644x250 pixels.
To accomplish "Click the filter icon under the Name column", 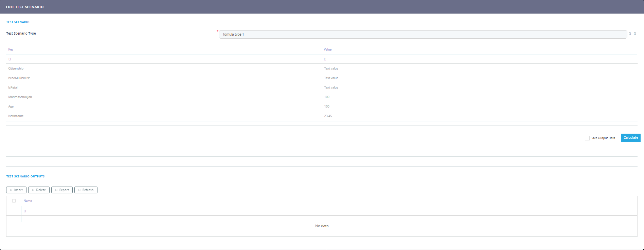I will (x=25, y=211).
